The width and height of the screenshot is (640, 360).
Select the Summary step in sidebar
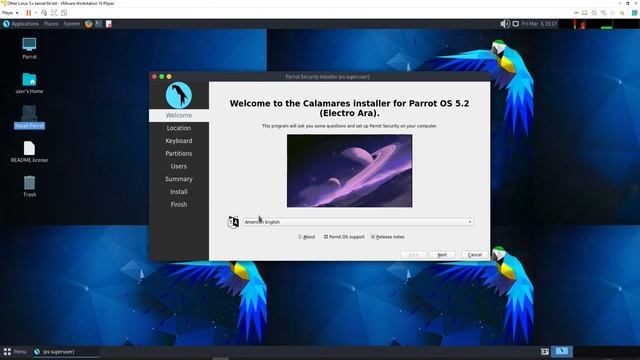179,179
